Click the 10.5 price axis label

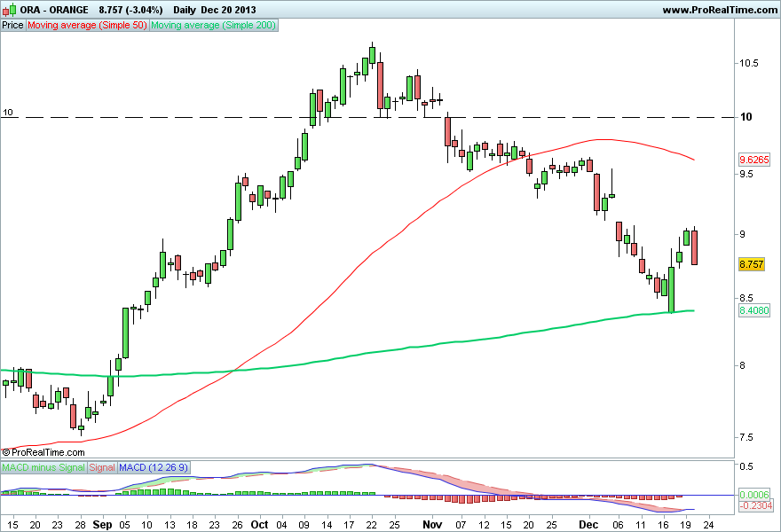point(749,63)
